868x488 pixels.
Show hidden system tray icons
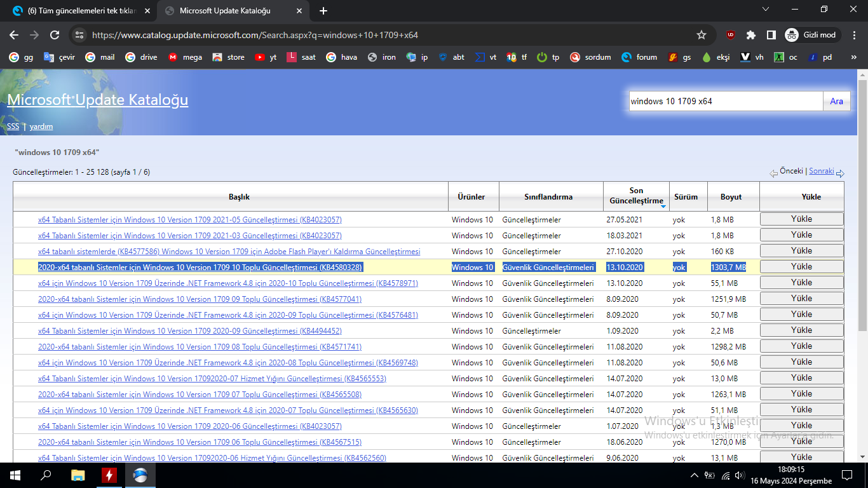[x=695, y=475]
